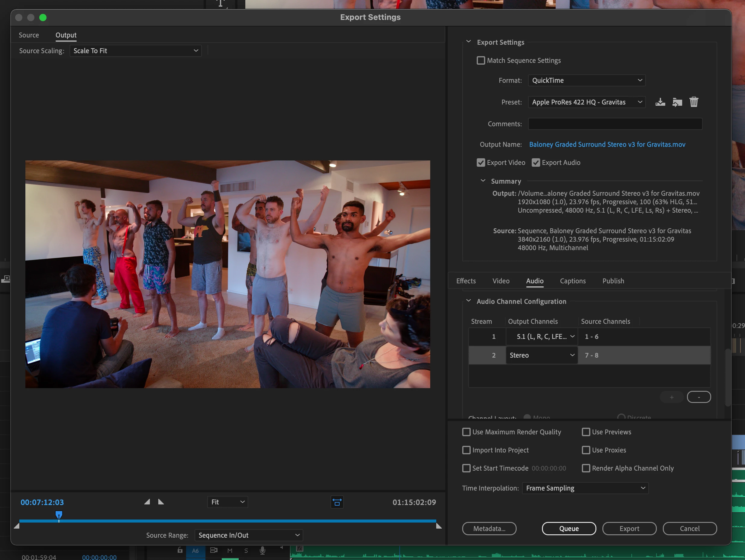Enable Use Maximum Render Quality
745x560 pixels.
[x=466, y=432]
